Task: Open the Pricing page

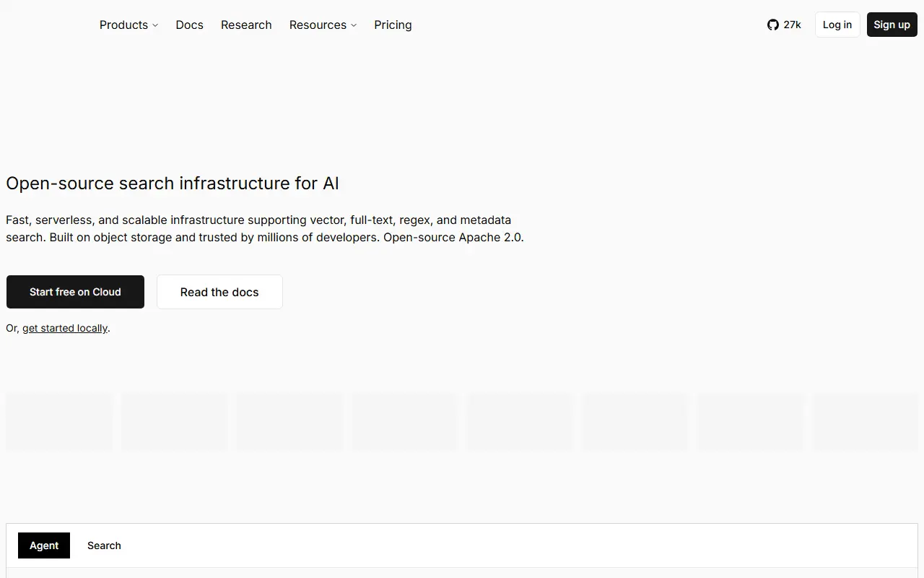Action: (x=393, y=25)
